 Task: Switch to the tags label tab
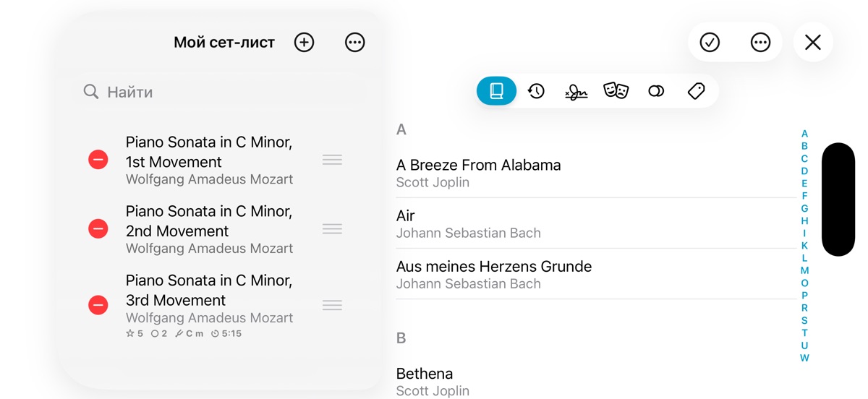coord(696,91)
